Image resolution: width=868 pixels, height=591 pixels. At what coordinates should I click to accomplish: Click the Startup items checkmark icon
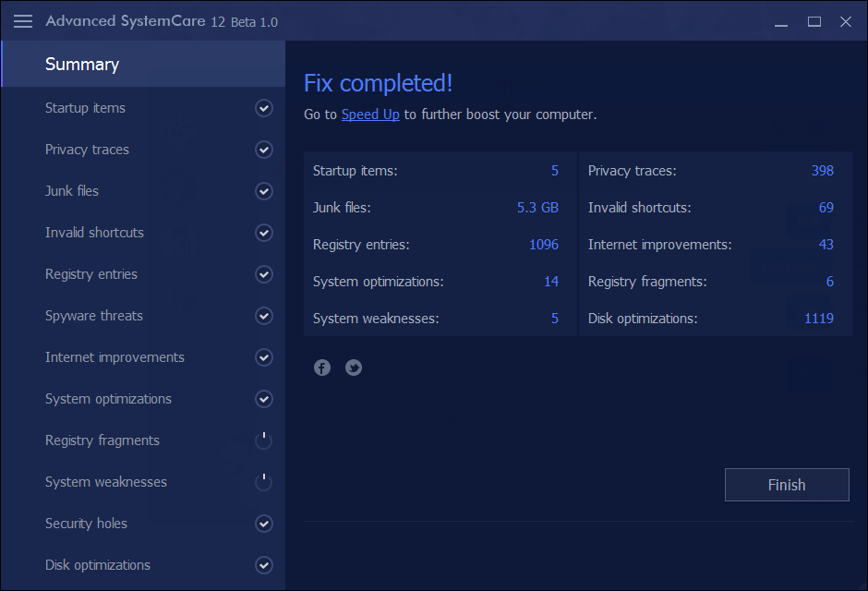tap(264, 108)
